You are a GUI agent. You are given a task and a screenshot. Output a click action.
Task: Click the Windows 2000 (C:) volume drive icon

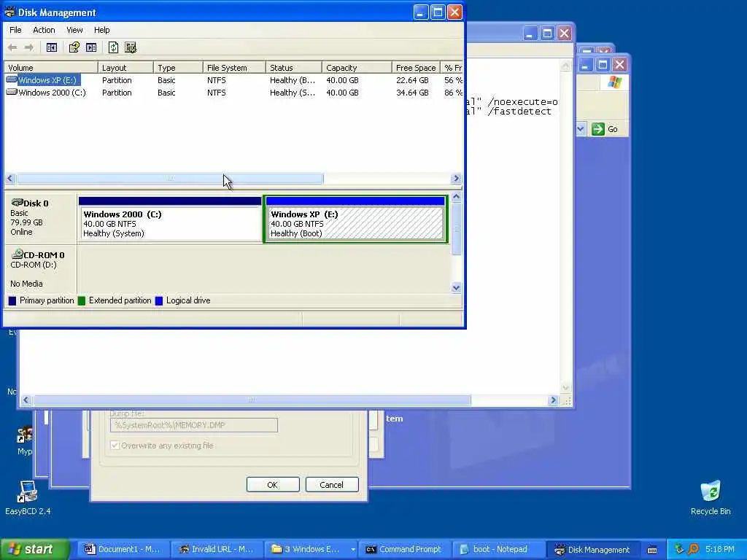[x=12, y=92]
